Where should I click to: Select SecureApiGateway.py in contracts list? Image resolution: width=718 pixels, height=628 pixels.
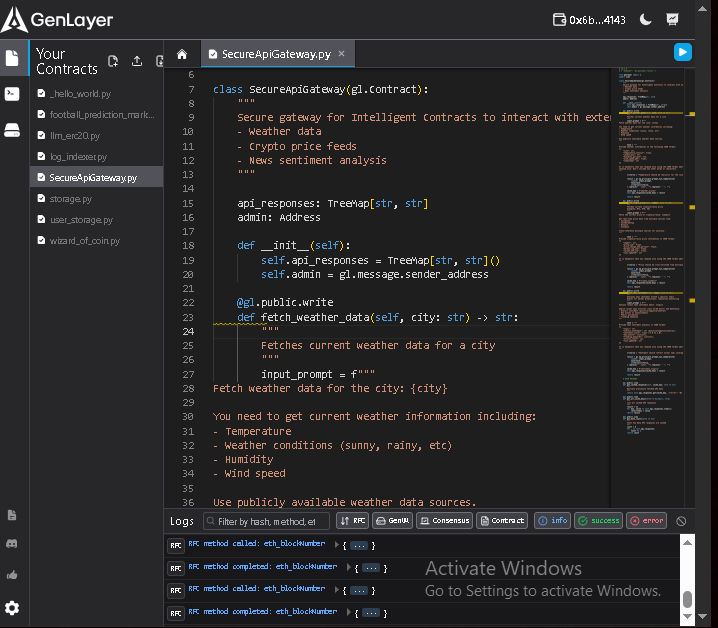pyautogui.click(x=97, y=177)
